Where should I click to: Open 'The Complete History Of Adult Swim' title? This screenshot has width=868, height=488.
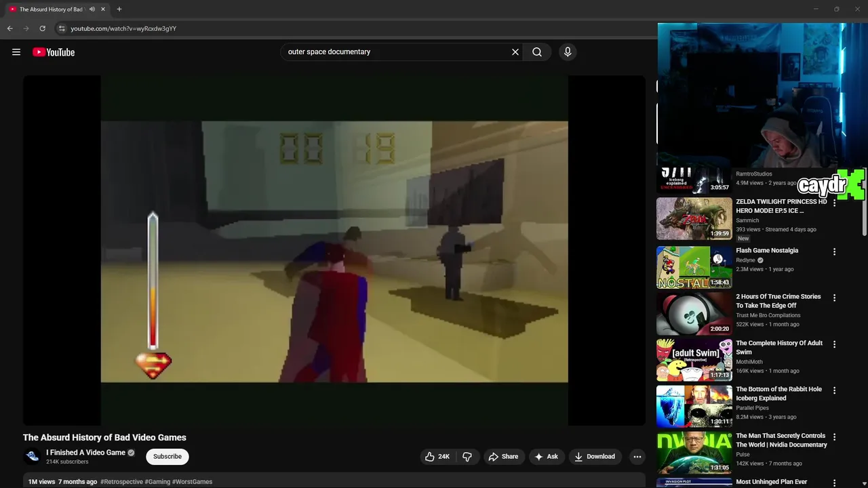pos(779,348)
